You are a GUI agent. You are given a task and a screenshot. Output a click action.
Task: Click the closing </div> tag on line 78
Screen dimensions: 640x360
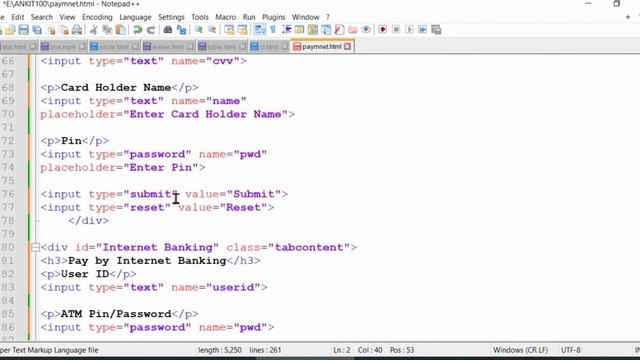point(89,220)
